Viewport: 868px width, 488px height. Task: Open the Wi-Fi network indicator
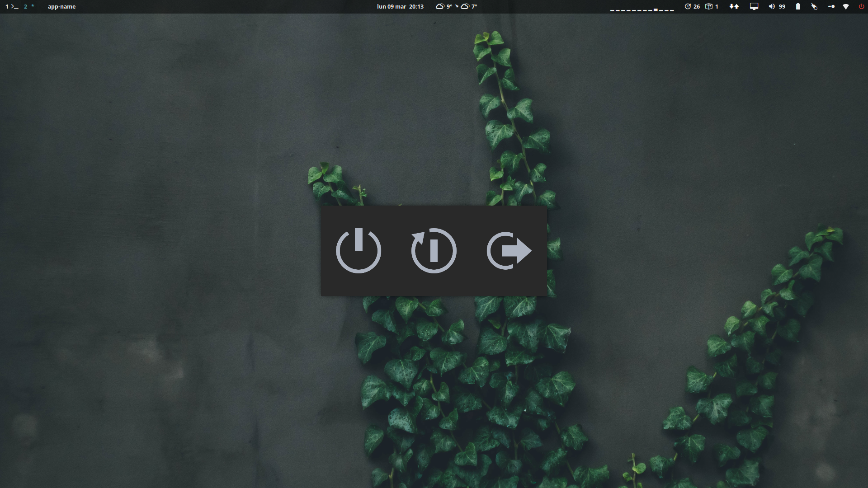pos(846,6)
